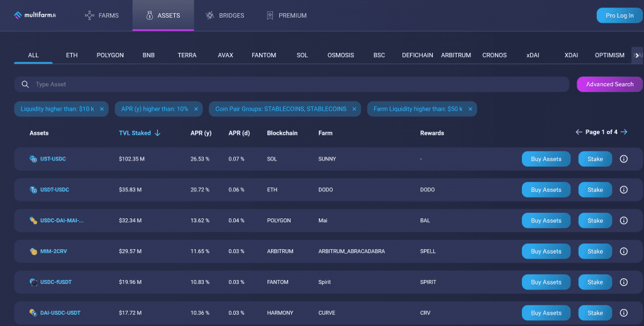Select the Assets tab
644x326 pixels.
click(x=163, y=15)
